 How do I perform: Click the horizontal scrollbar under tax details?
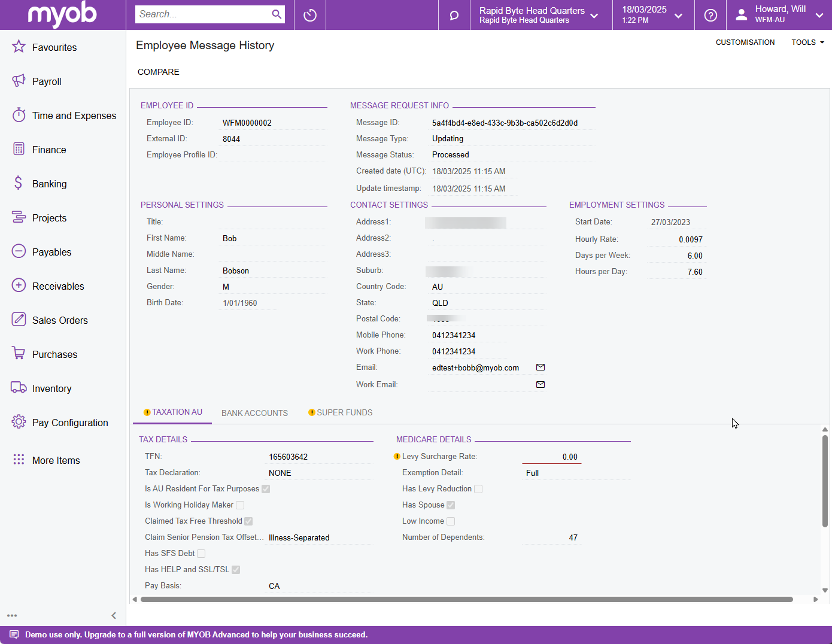tap(467, 599)
